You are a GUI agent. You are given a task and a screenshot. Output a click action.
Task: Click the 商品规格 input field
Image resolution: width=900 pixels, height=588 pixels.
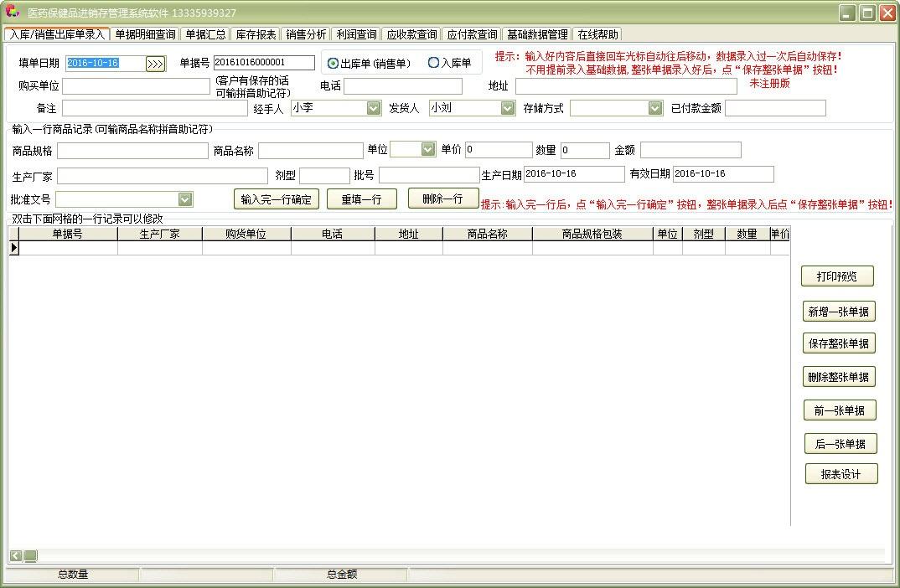click(132, 150)
